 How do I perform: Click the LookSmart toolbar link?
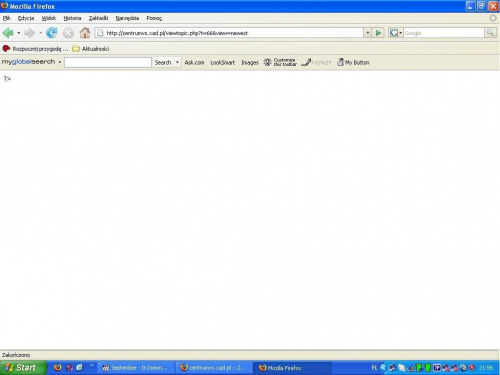(222, 62)
